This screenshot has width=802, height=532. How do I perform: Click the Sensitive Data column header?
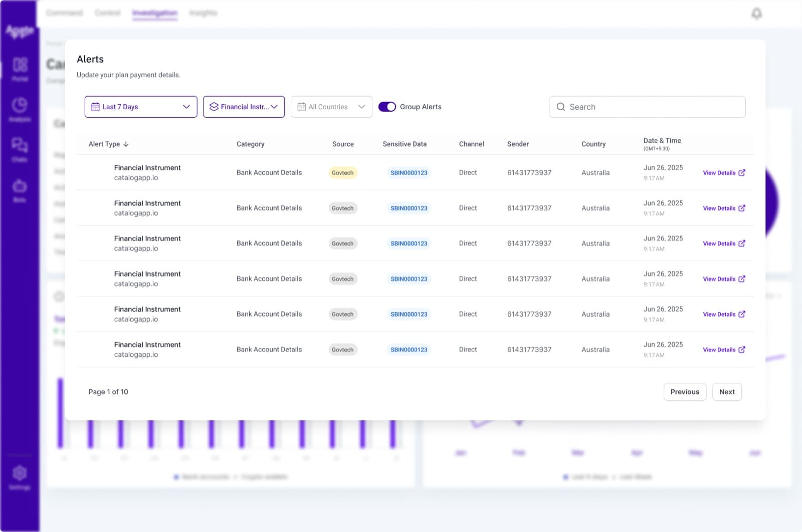click(x=405, y=144)
